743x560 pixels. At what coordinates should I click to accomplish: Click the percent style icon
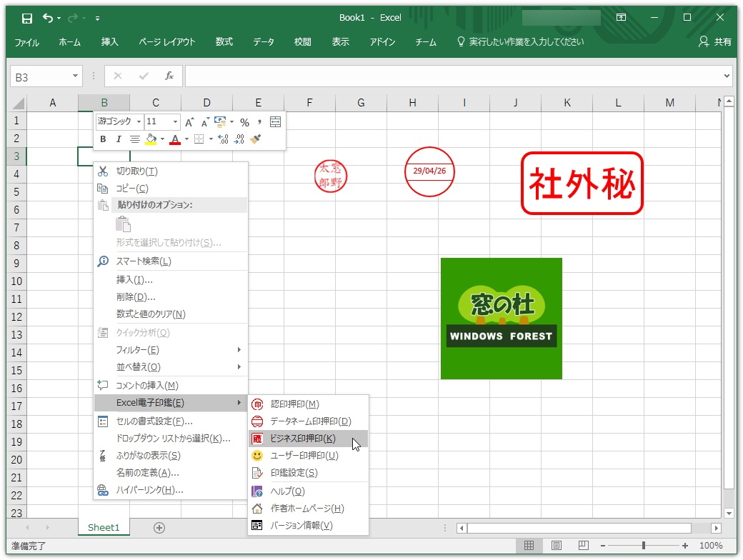[245, 122]
